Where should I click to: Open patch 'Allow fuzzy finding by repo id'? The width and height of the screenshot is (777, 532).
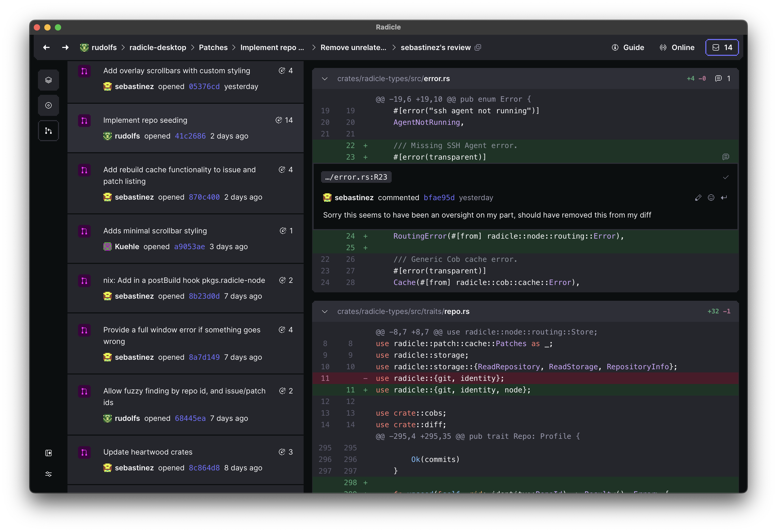click(x=184, y=397)
